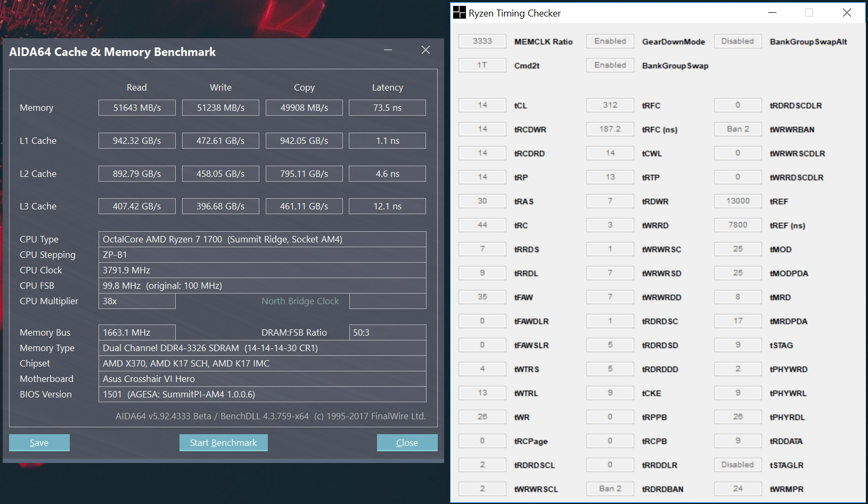Click the L2 Cache Read value 892.79 GB/s

pos(137,174)
